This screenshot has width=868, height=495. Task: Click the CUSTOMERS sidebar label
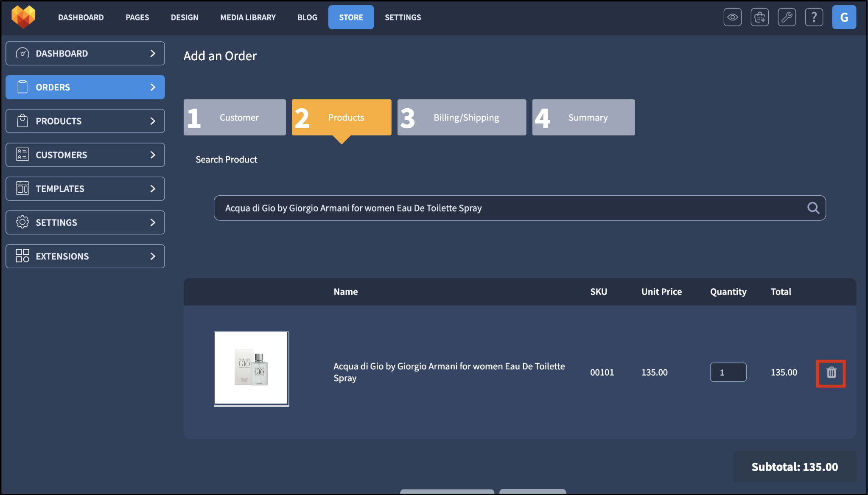(x=62, y=155)
